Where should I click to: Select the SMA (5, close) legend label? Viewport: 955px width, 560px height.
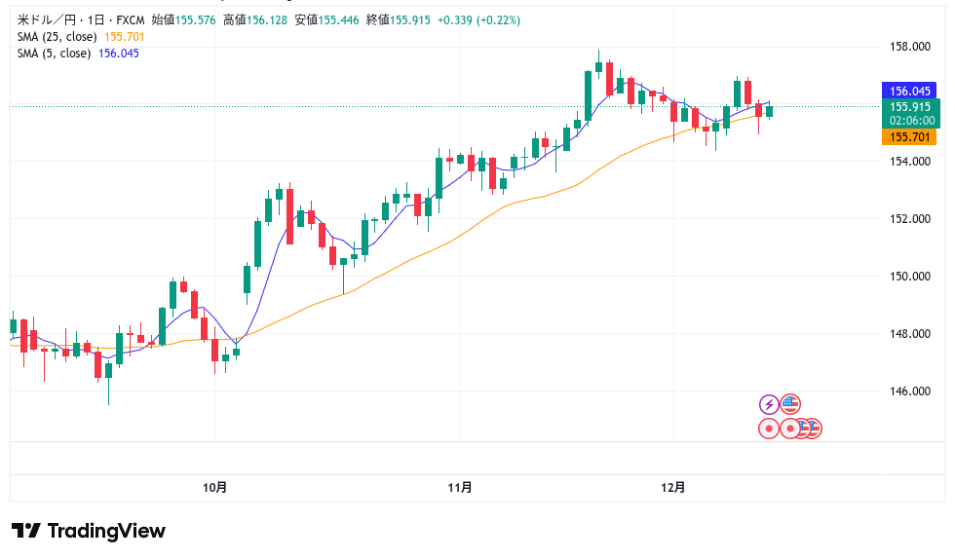pos(55,54)
